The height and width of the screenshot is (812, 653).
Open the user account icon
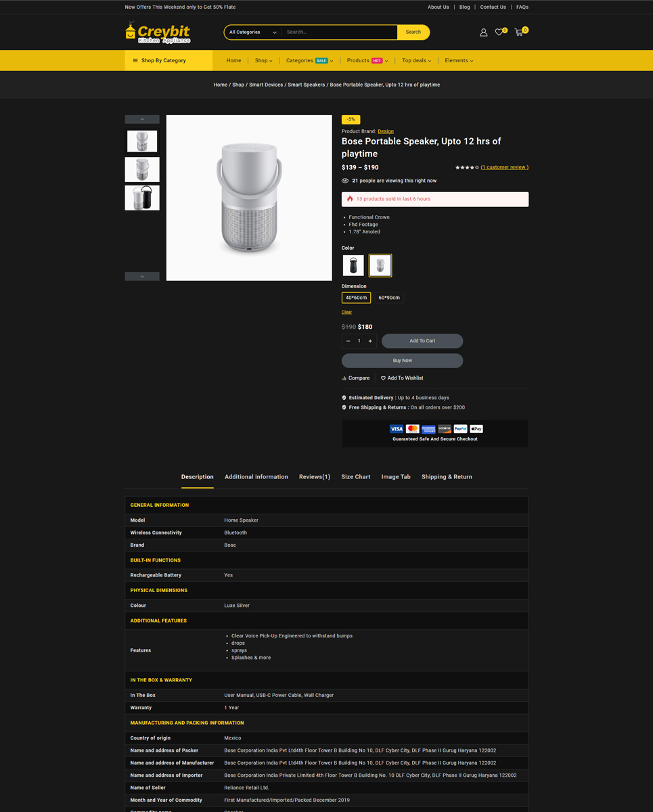pos(483,32)
